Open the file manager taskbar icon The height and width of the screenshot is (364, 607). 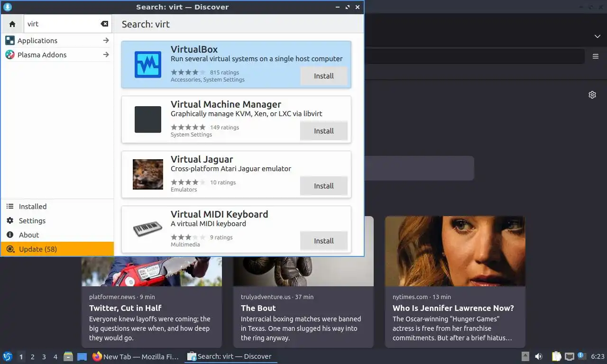[x=68, y=356]
